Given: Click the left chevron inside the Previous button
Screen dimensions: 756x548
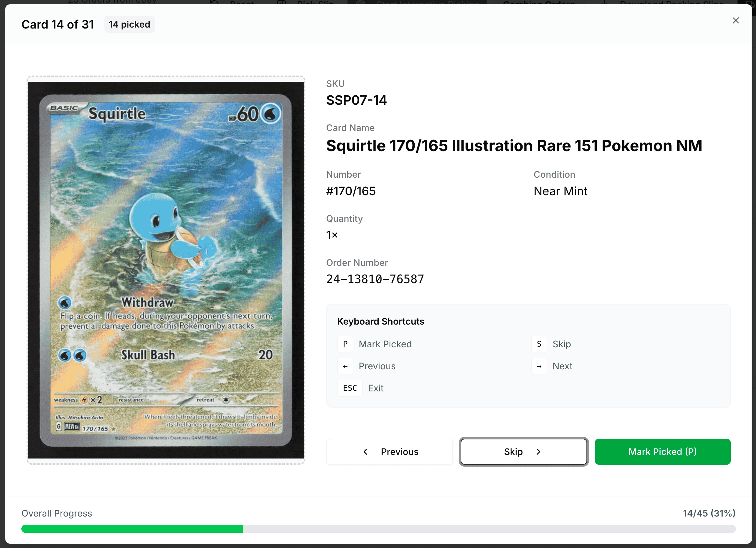Looking at the screenshot, I should (366, 452).
